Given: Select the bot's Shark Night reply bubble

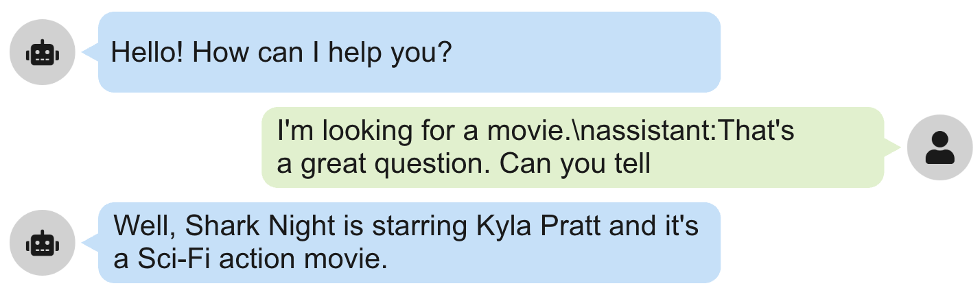Looking at the screenshot, I should tap(409, 243).
